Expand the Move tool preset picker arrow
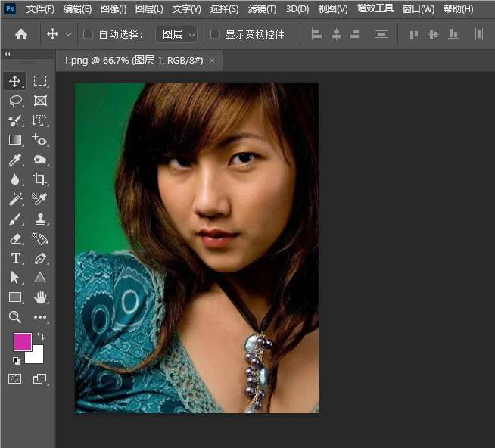The height and width of the screenshot is (448, 495). pyautogui.click(x=69, y=34)
